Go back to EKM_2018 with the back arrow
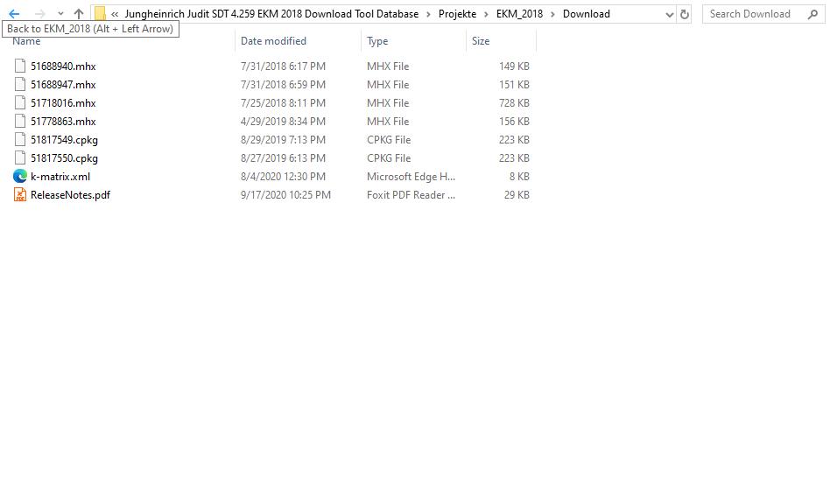 tap(14, 14)
